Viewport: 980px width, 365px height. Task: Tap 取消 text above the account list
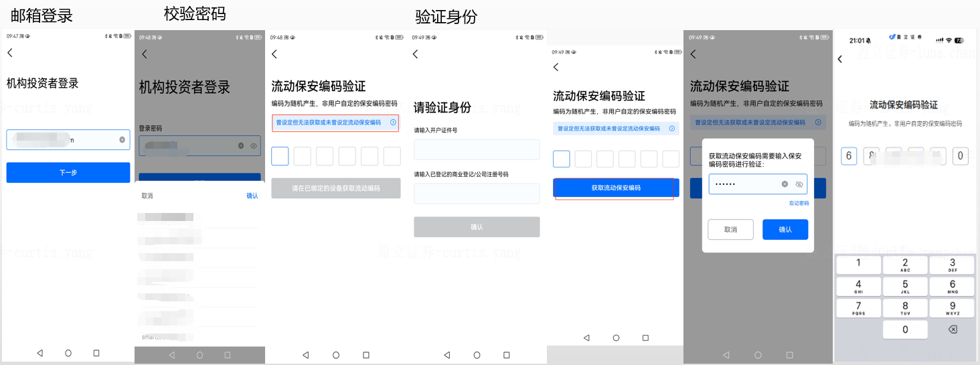[x=147, y=196]
